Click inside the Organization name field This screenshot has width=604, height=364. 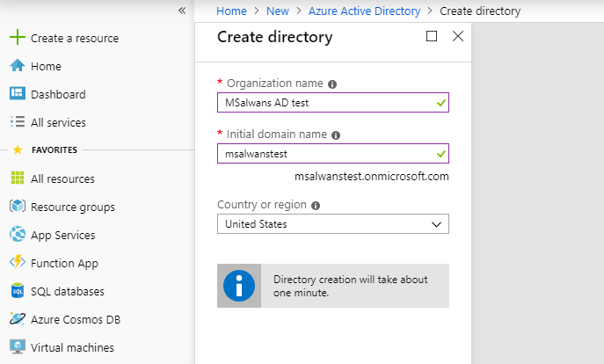pos(333,103)
